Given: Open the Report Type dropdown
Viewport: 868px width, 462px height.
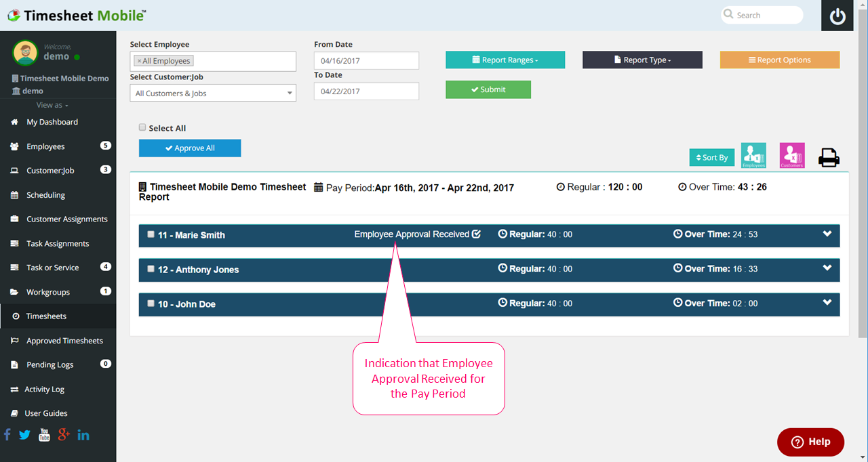Looking at the screenshot, I should click(642, 60).
